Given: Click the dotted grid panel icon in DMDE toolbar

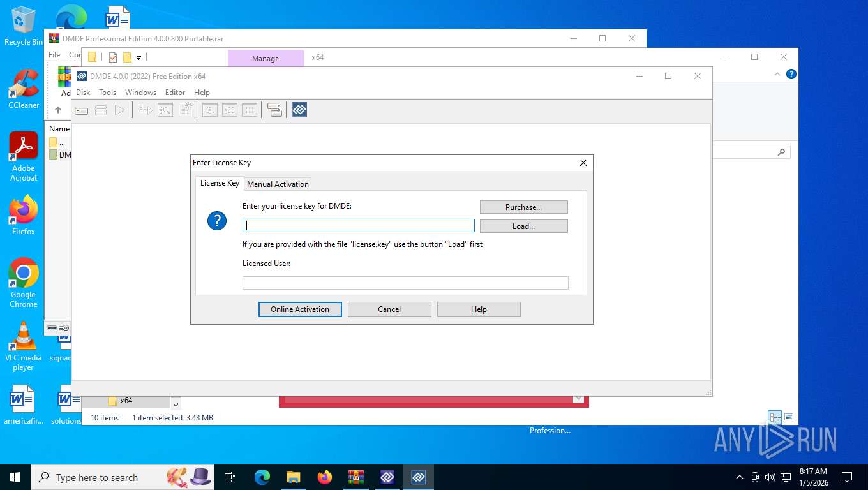Looking at the screenshot, I should [249, 110].
